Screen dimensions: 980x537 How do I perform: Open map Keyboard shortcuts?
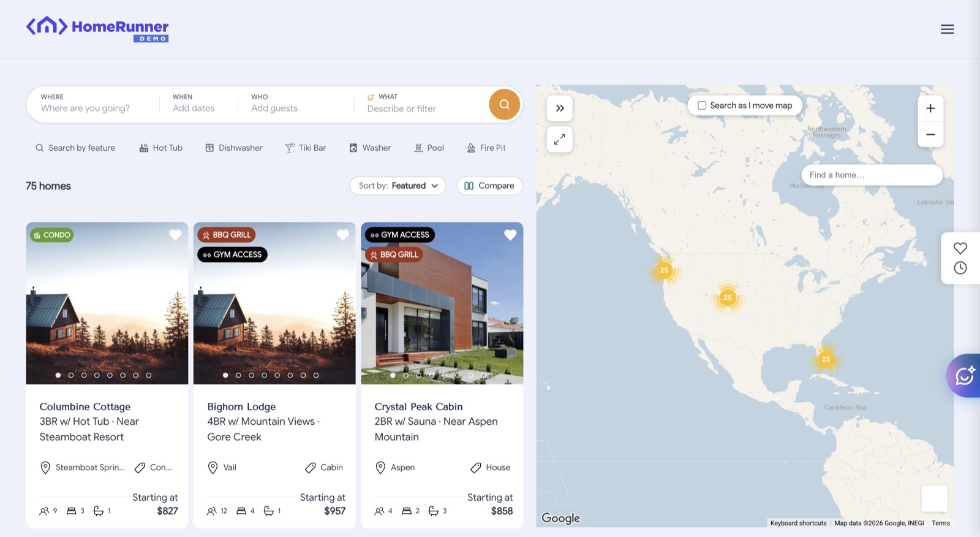tap(798, 523)
